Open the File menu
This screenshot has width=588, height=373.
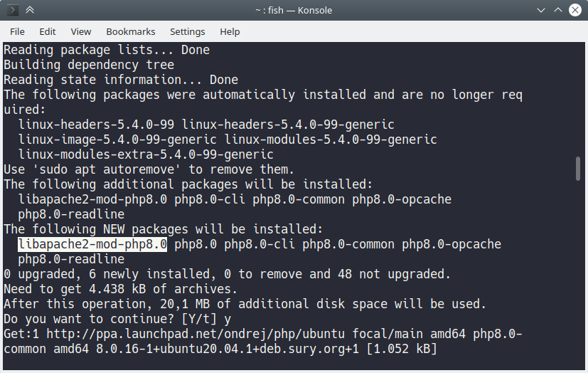coord(17,31)
